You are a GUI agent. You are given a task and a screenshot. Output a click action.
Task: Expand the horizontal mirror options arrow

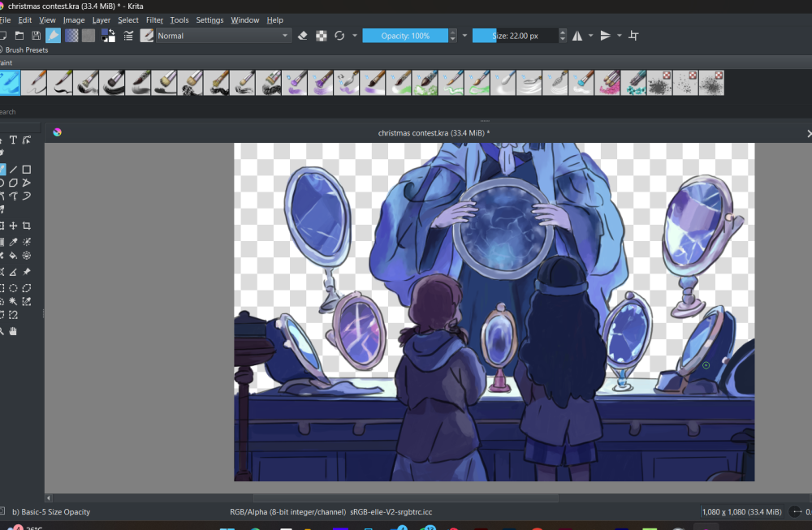click(590, 36)
